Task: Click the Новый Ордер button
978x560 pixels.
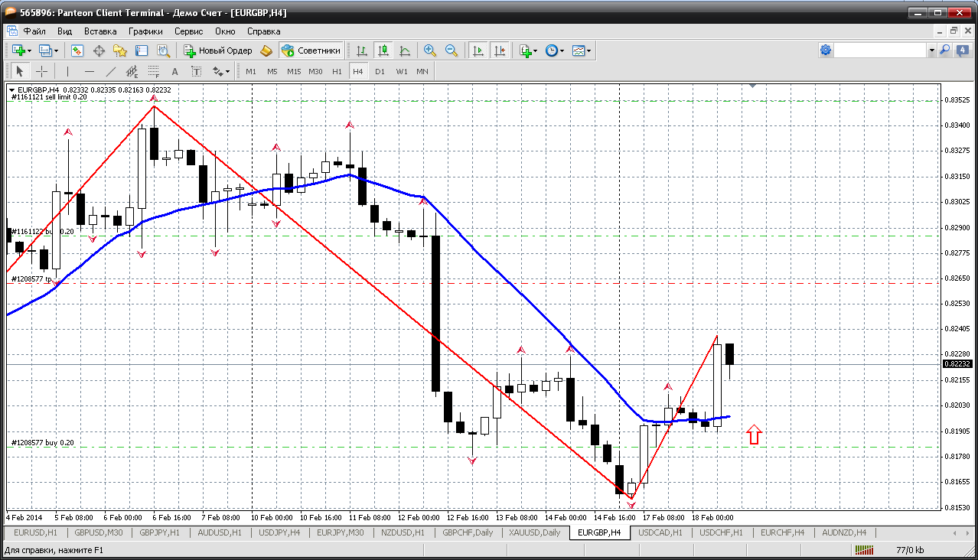Action: [218, 50]
